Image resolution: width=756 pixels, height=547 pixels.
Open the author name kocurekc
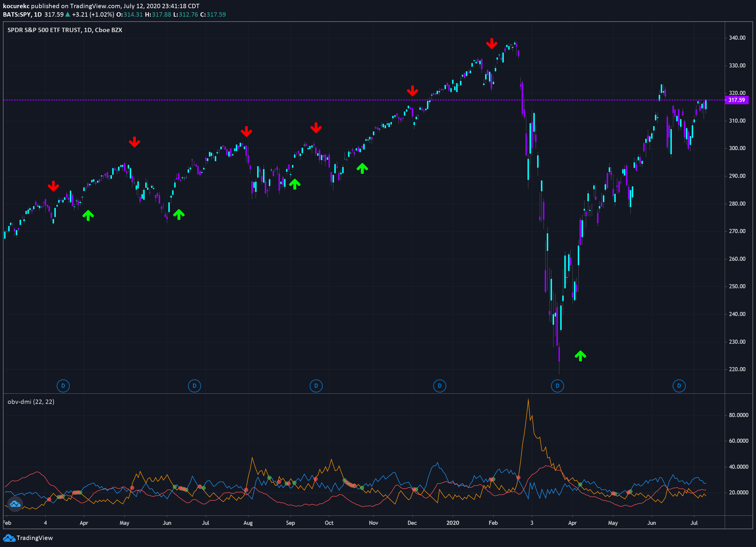pyautogui.click(x=16, y=6)
